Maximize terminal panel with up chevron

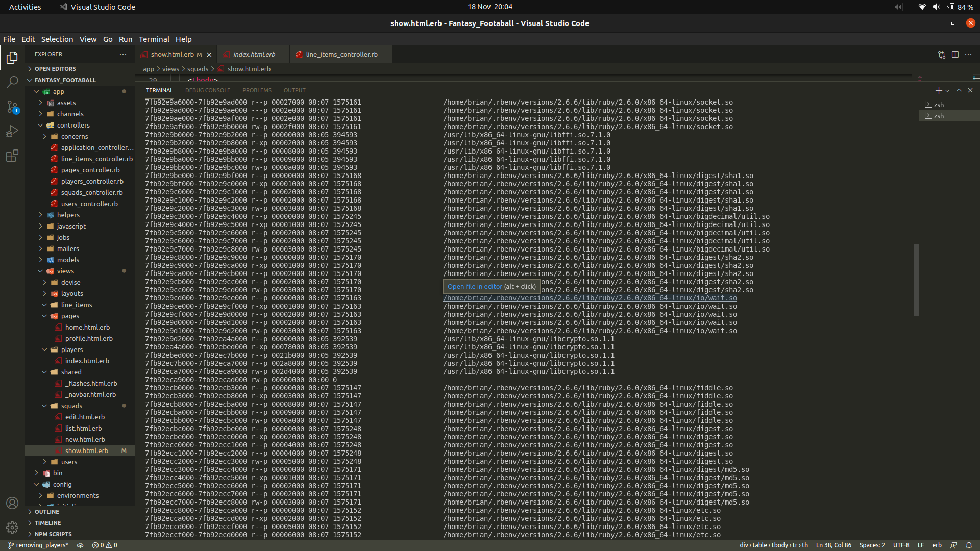click(959, 90)
